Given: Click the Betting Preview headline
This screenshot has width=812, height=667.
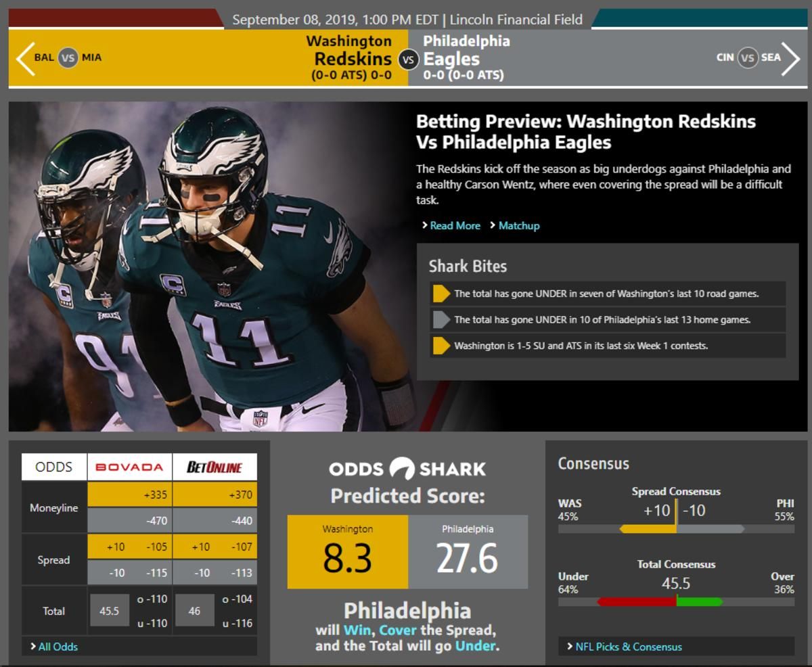Looking at the screenshot, I should tap(586, 132).
